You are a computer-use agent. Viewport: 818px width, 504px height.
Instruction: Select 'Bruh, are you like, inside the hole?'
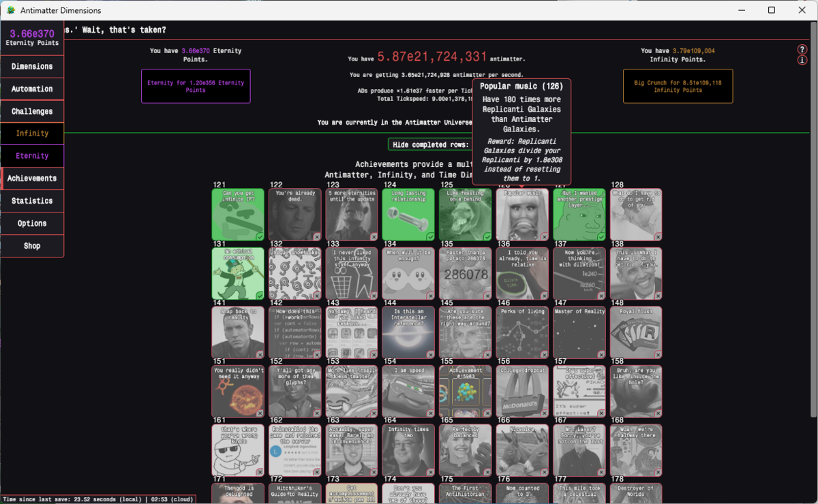point(636,392)
